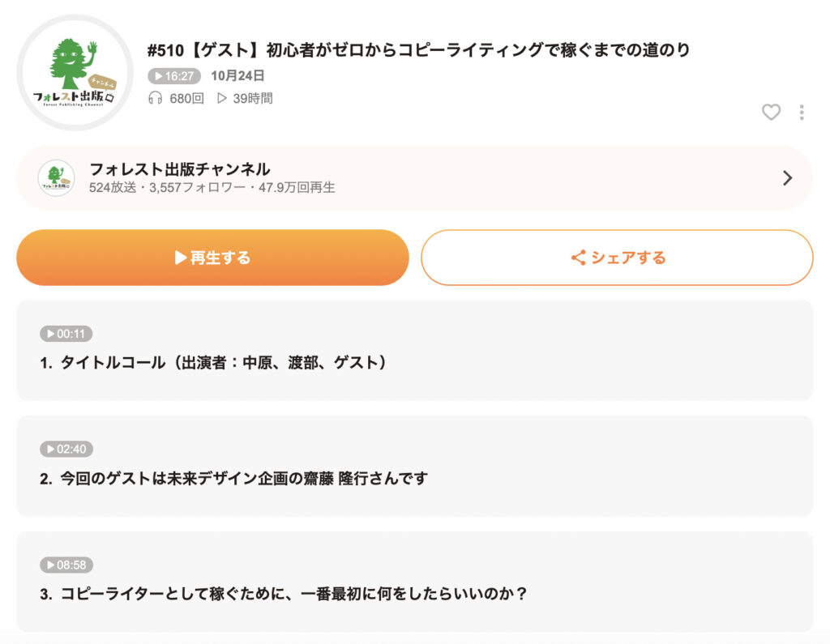Open the フォレスト出版チャンネル channel name link
Screen dimensions: 830x644
180,169
